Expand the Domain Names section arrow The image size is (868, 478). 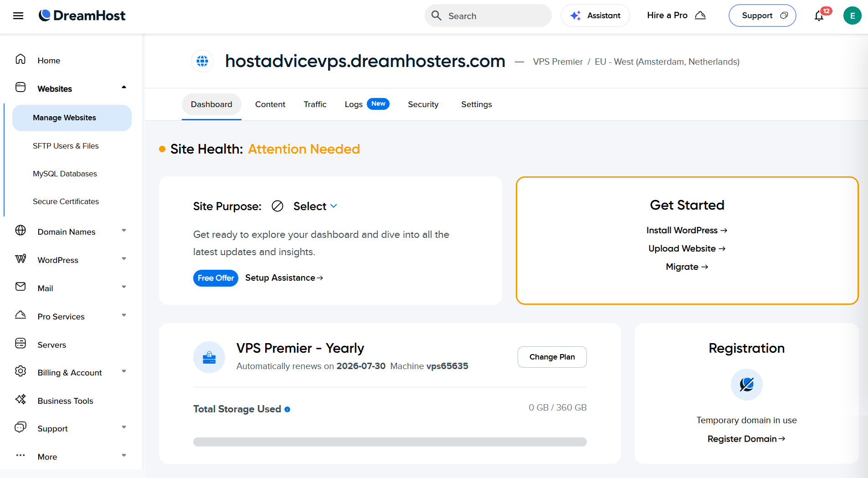click(124, 230)
